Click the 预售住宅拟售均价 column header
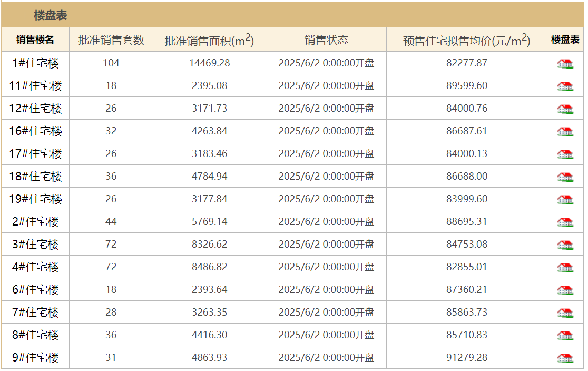 click(466, 40)
